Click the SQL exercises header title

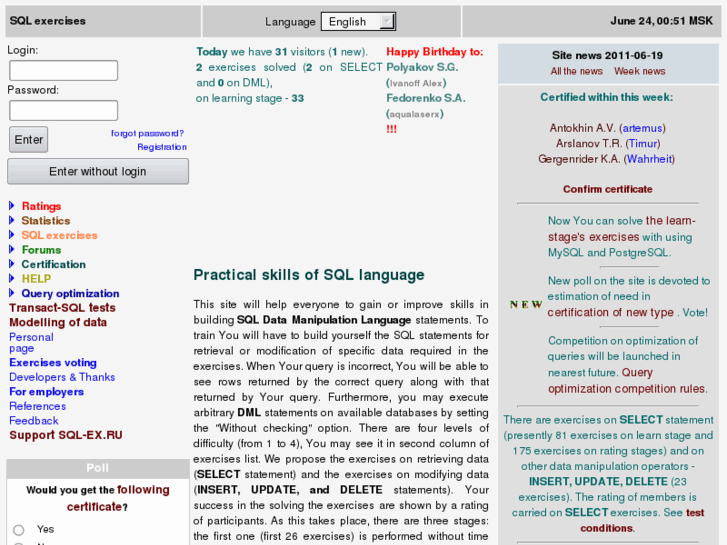pyautogui.click(x=48, y=21)
